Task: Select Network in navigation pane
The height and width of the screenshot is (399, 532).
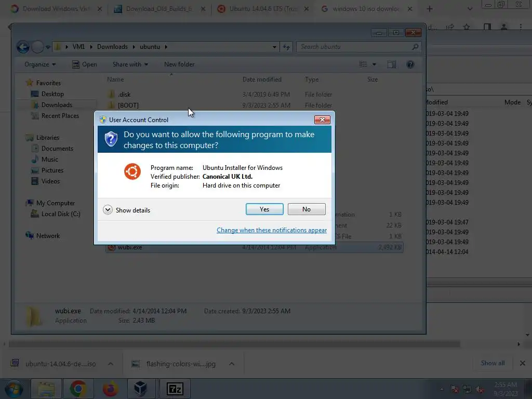Action: (x=43, y=235)
